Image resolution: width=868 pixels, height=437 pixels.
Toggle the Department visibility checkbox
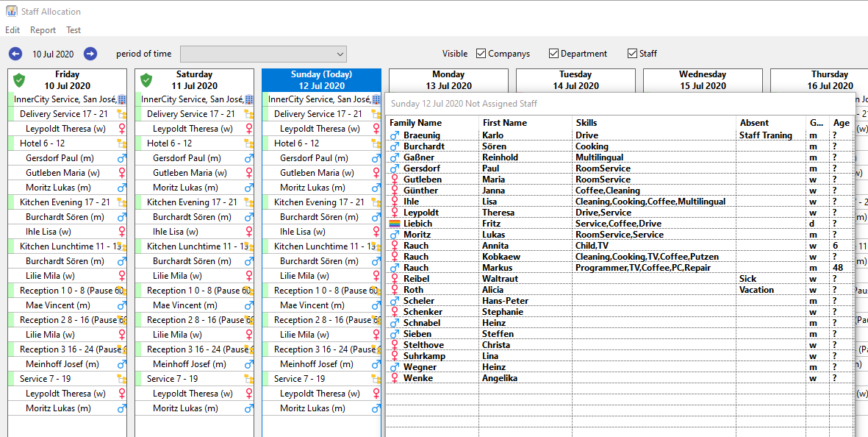coord(553,54)
